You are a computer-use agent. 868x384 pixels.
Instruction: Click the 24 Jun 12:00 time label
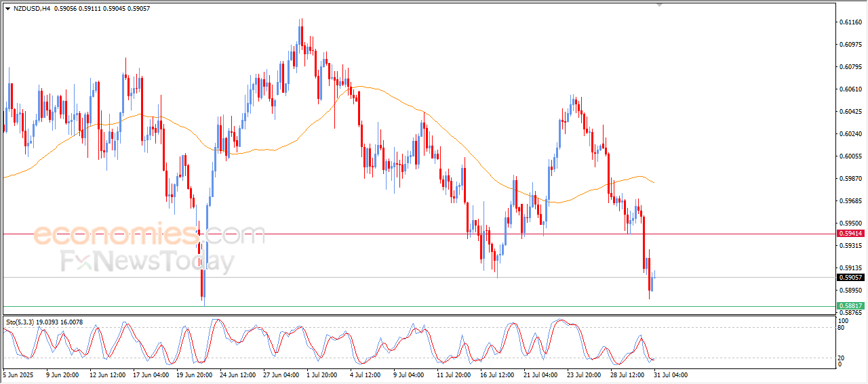click(238, 375)
